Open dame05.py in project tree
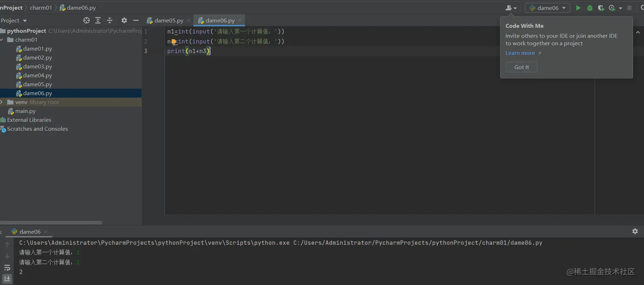 click(x=37, y=84)
